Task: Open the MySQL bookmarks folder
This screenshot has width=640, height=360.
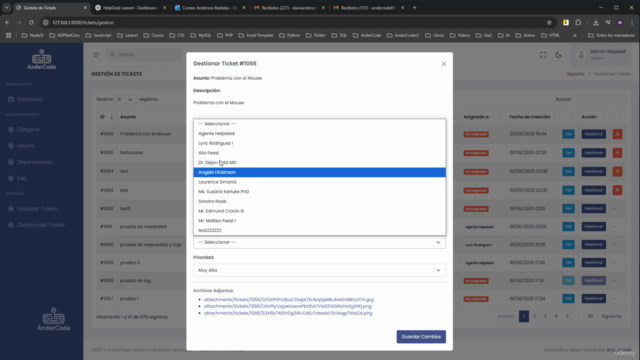Action: (x=200, y=36)
